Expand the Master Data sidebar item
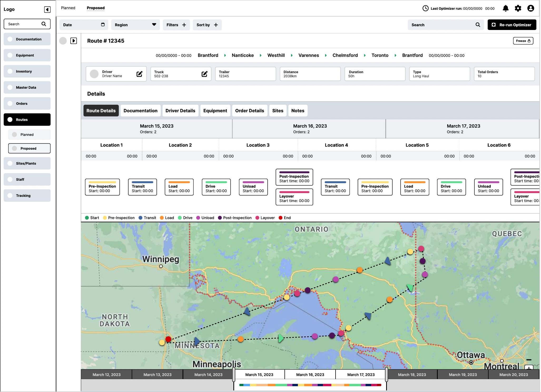 pyautogui.click(x=27, y=87)
